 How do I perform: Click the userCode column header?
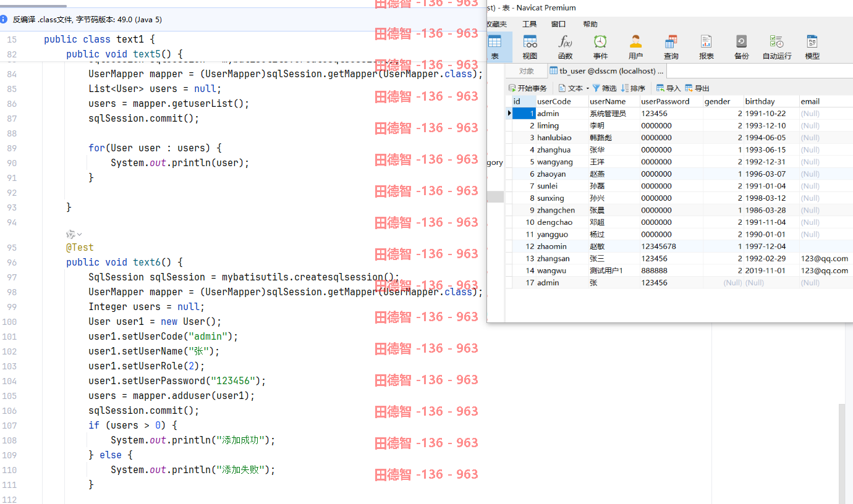(561, 101)
